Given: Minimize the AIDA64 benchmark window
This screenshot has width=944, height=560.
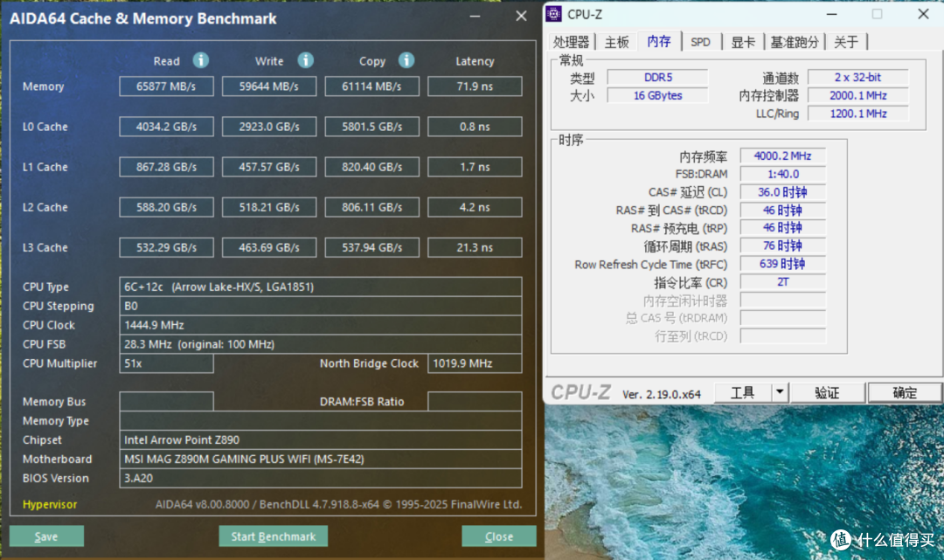Looking at the screenshot, I should click(475, 17).
